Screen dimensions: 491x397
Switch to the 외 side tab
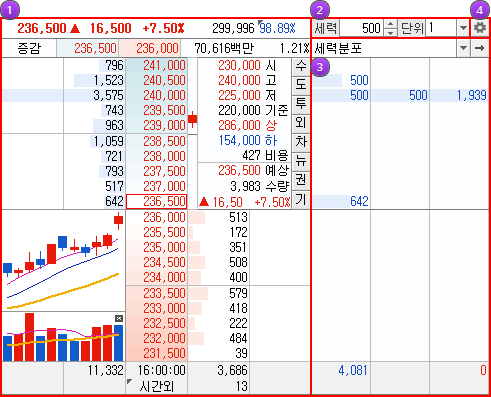pyautogui.click(x=301, y=123)
